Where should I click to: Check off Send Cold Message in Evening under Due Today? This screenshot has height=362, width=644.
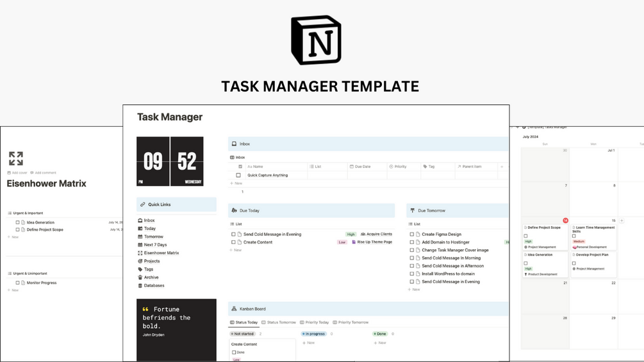coord(233,234)
